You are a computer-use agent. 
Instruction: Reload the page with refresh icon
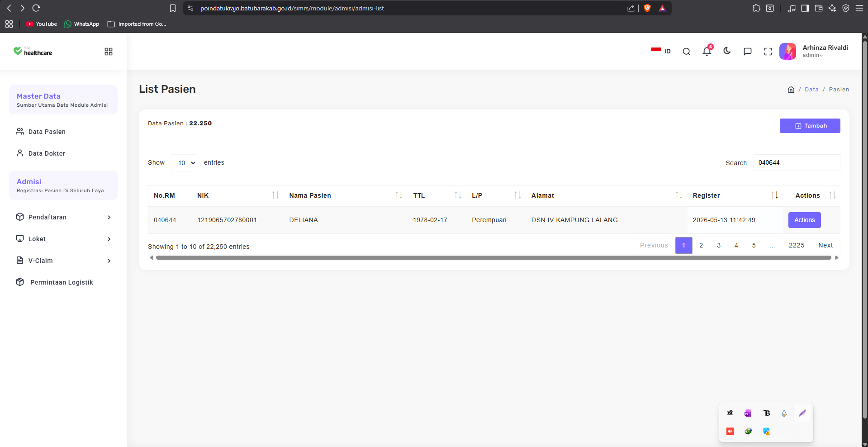pos(36,8)
